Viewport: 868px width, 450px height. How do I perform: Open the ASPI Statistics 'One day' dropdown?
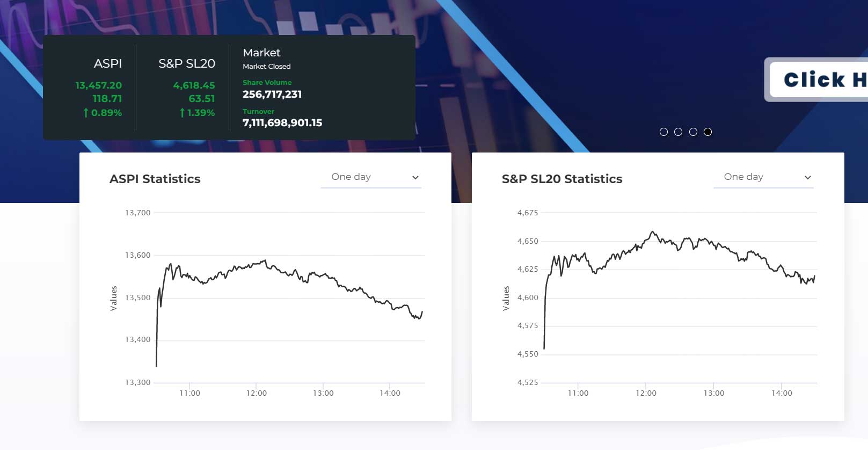(x=371, y=177)
